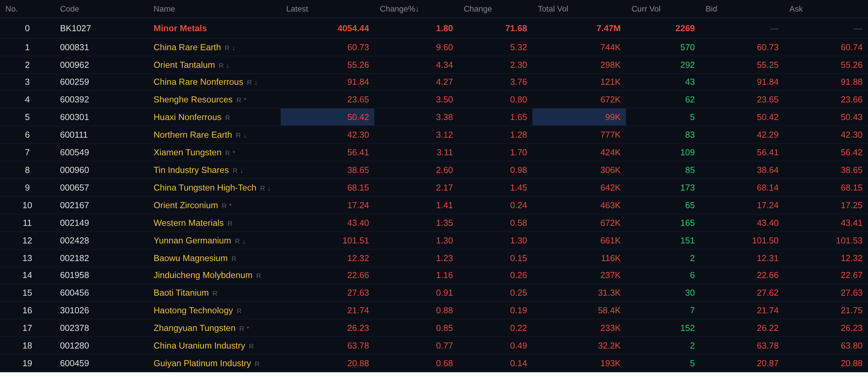Open Yunnan Germanium stock

(x=192, y=241)
